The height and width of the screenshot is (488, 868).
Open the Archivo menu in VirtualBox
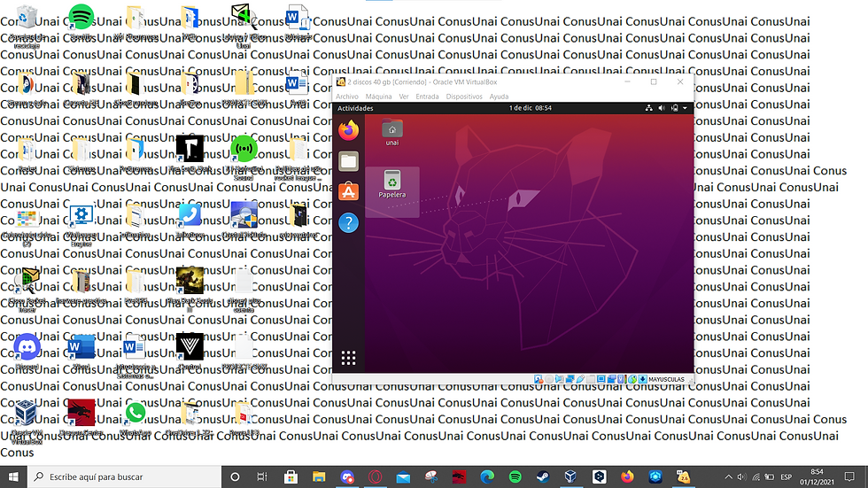347,97
